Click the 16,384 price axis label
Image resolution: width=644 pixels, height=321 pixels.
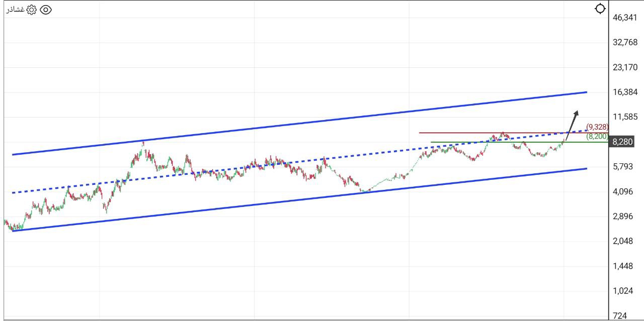point(625,92)
